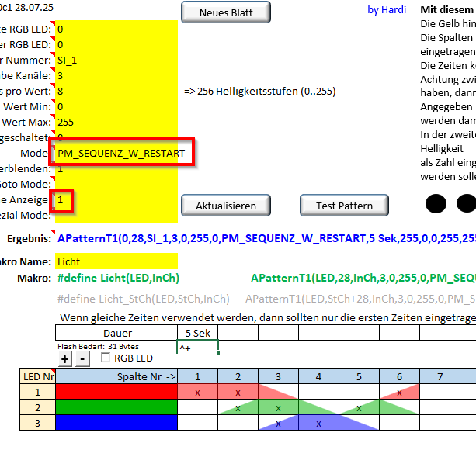Click the Aktualisieren button

[x=226, y=206]
